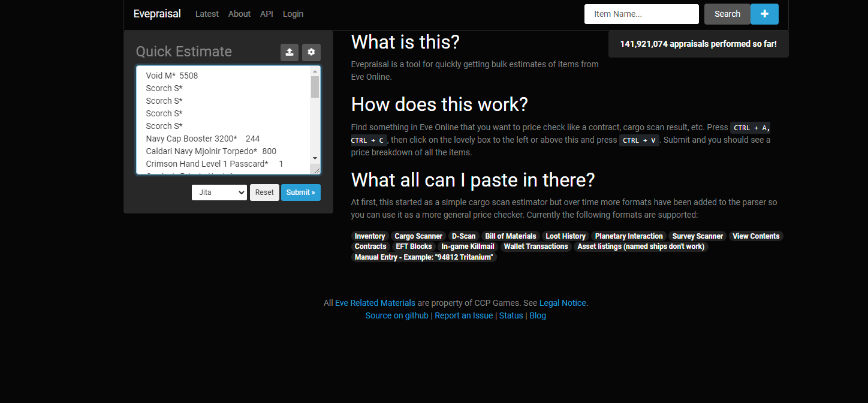Focus the Item Name search field
Viewport: 868px width, 403px height.
tap(641, 14)
